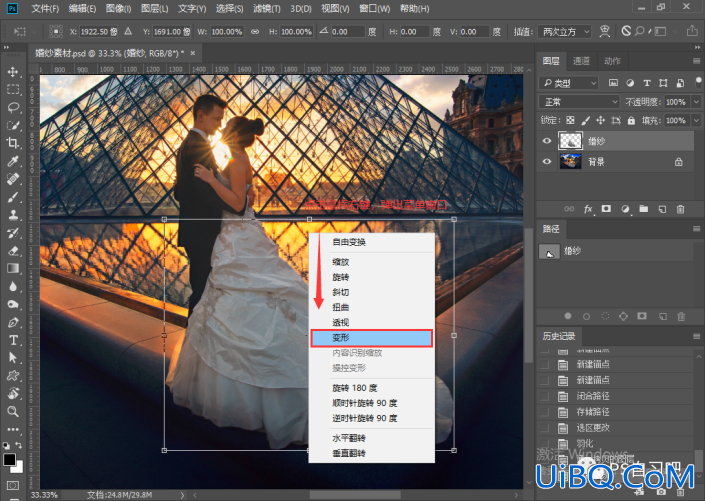Select the Spot Healing Brush tool

(13, 179)
